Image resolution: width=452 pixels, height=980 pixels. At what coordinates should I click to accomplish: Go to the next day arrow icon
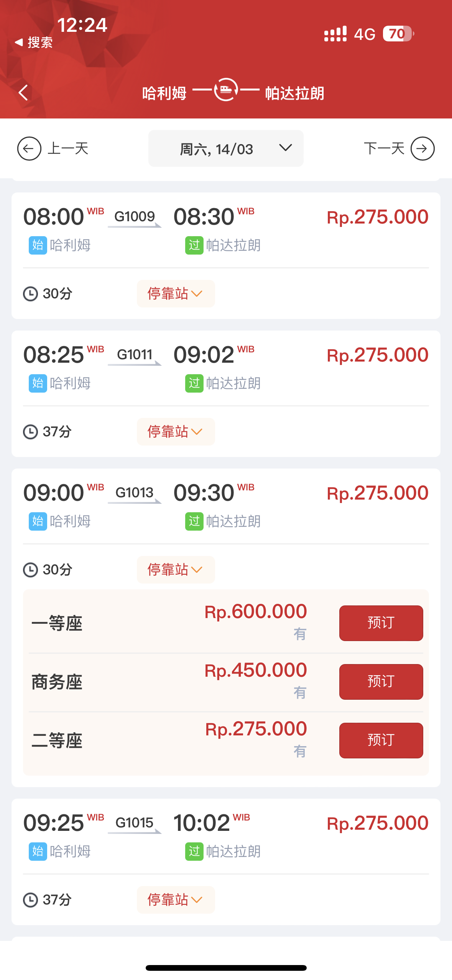coord(422,148)
